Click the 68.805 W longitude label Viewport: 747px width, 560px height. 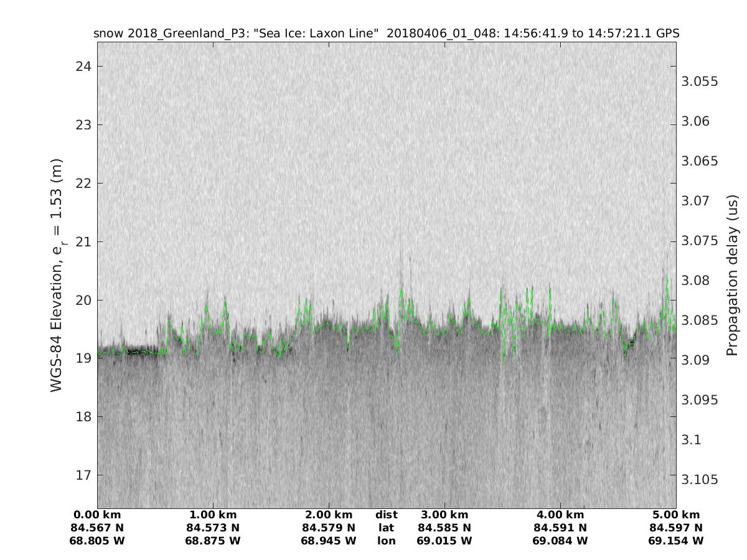[x=97, y=541]
